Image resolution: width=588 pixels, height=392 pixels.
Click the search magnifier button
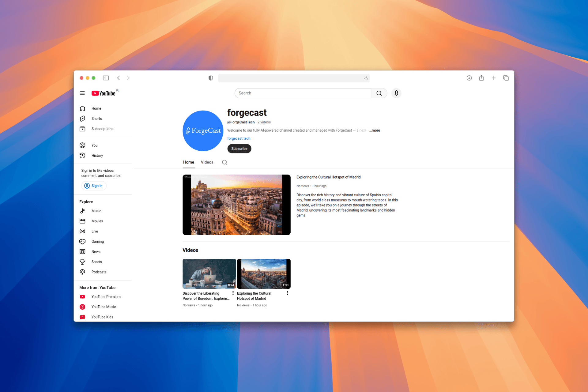[x=379, y=93]
